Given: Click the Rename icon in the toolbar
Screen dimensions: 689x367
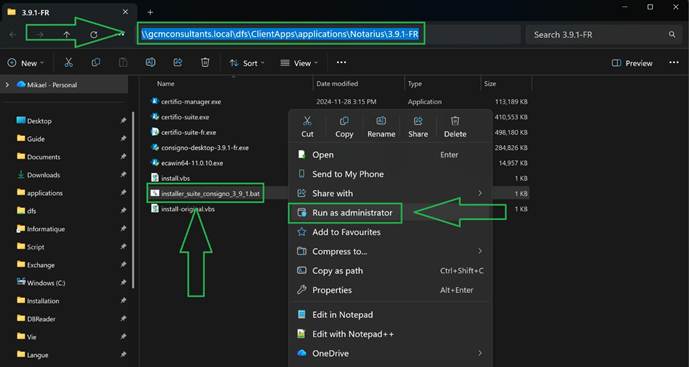Looking at the screenshot, I should pos(150,63).
